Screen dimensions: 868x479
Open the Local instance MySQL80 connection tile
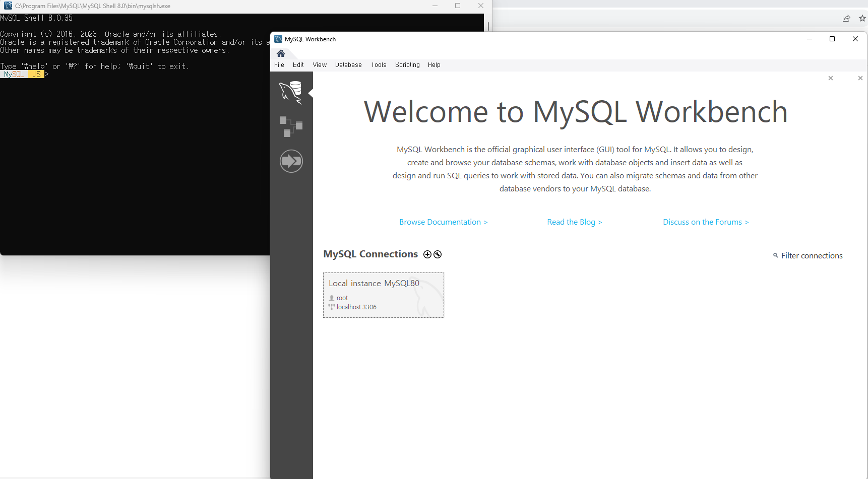click(x=384, y=295)
